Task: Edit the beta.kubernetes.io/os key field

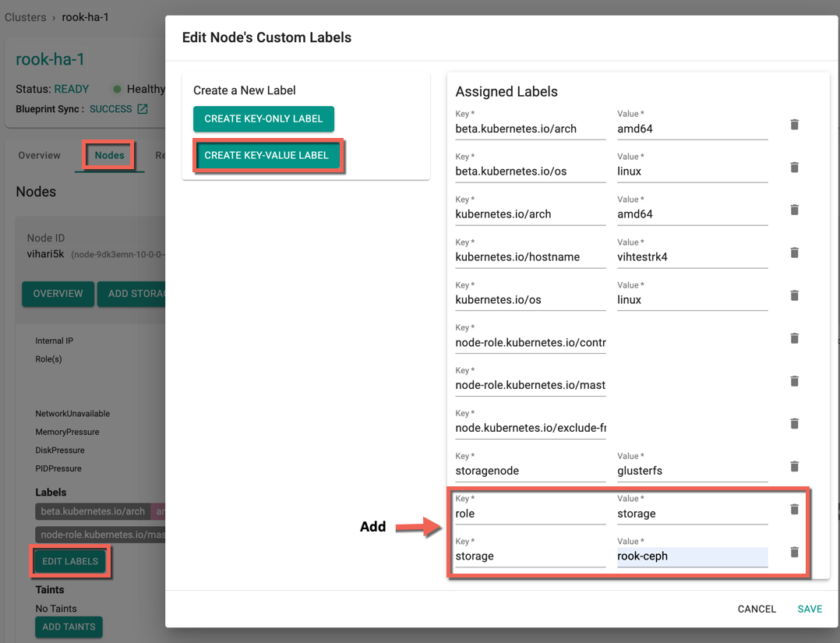Action: 531,171
